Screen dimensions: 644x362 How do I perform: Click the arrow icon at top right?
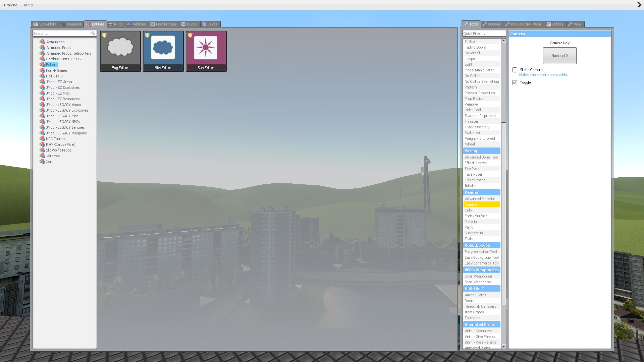[639, 5]
